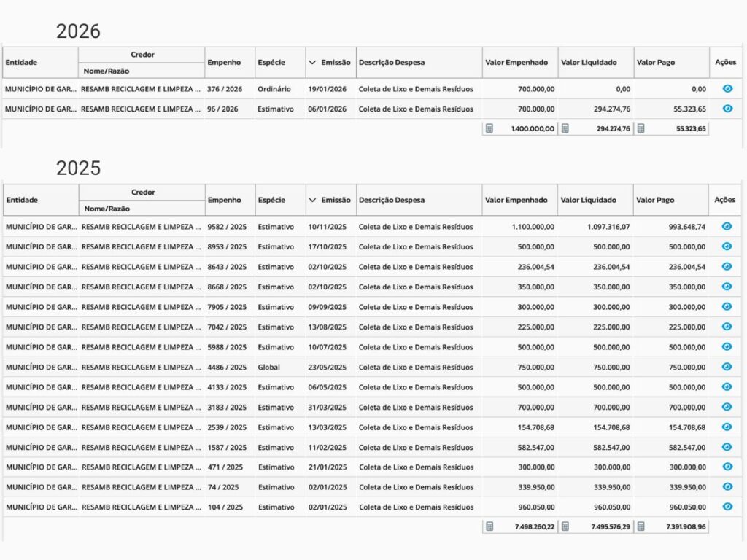View details of empenho 9582 / 2025
Screen dimensions: 747x560
tap(727, 226)
